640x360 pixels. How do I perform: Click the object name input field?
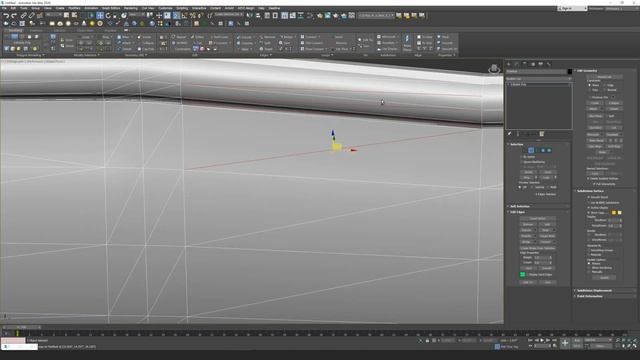[x=537, y=71]
